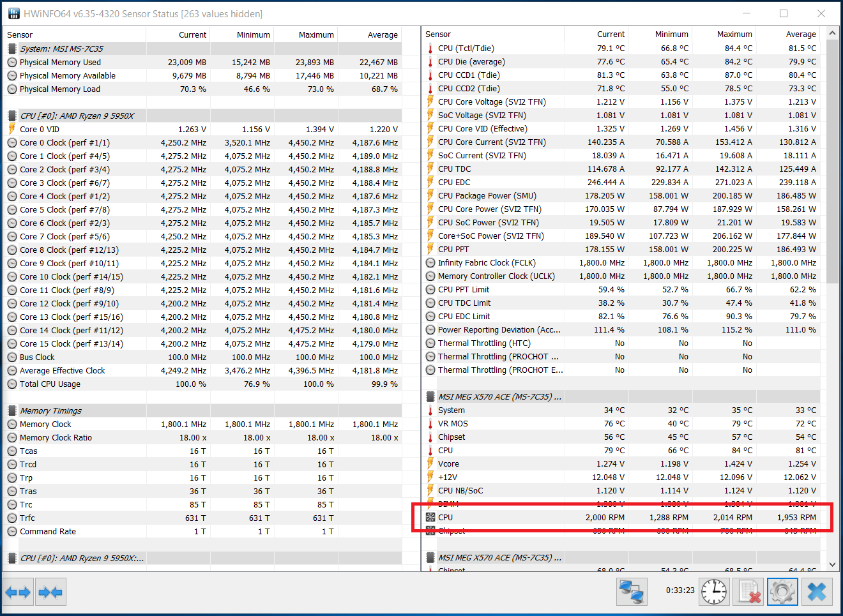Viewport: 843px width, 616px height.
Task: Click the left panel Minimum column header
Action: [x=241, y=34]
